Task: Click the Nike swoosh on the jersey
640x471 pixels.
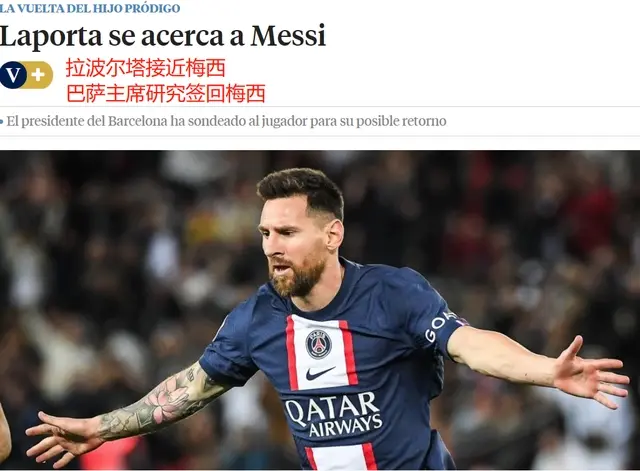Action: [320, 373]
